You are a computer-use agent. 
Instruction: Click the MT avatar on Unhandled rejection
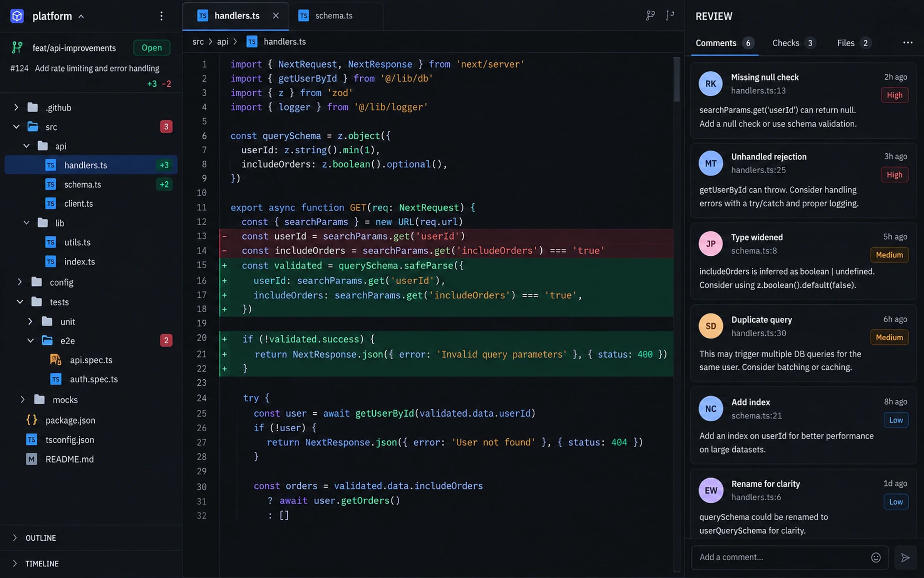[710, 163]
